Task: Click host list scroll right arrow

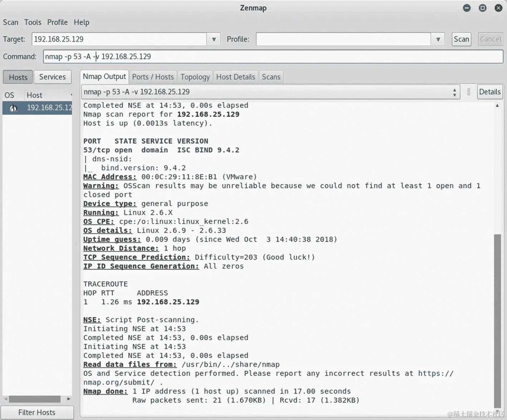Action: [69, 399]
